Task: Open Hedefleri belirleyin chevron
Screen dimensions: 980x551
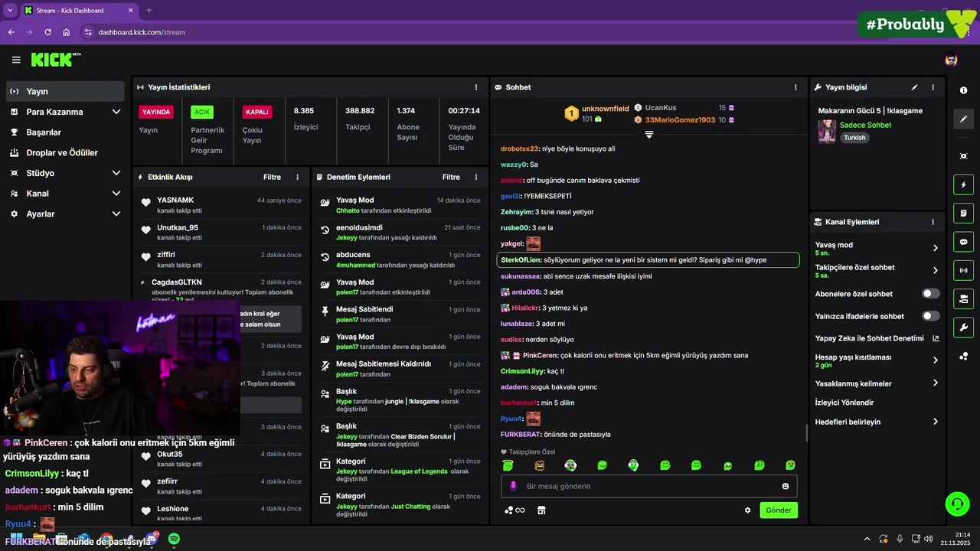Action: tap(936, 422)
